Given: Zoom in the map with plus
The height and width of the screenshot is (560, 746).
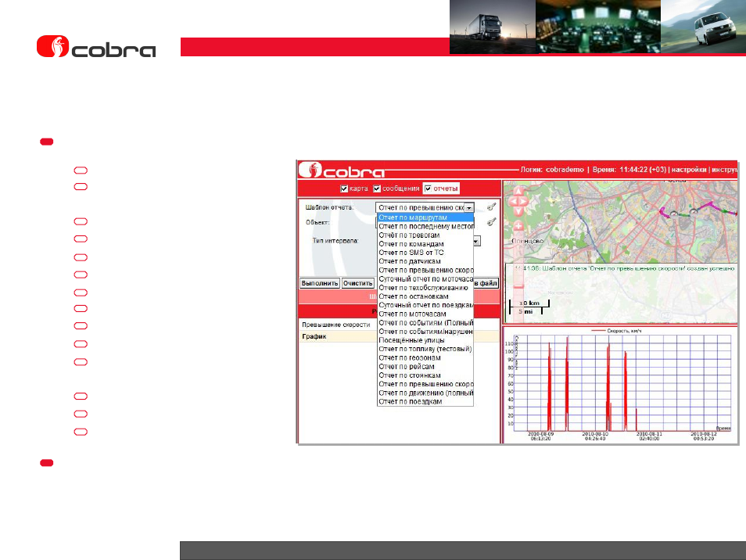Looking at the screenshot, I should pyautogui.click(x=518, y=227).
